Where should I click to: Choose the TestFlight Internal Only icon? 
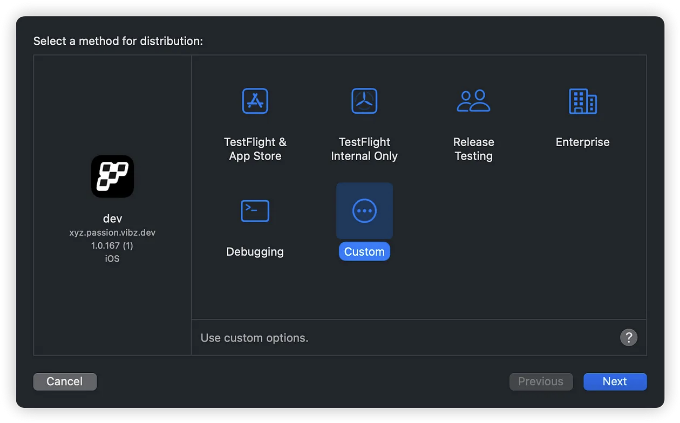click(x=364, y=101)
